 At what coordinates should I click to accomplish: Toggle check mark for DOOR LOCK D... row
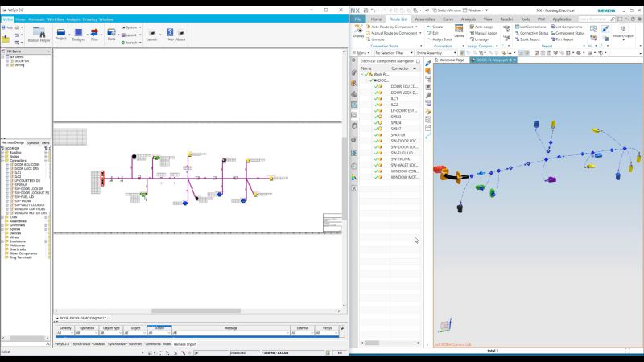coord(376,93)
